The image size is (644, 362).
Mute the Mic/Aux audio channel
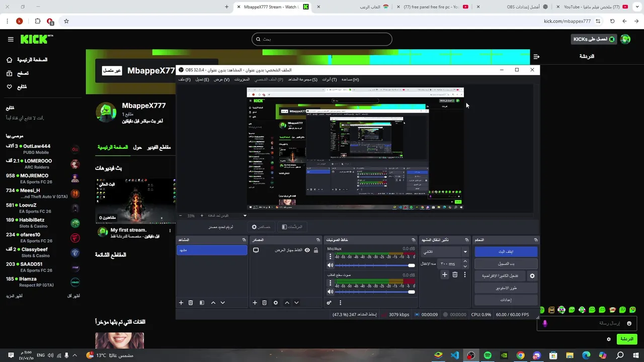pyautogui.click(x=331, y=265)
